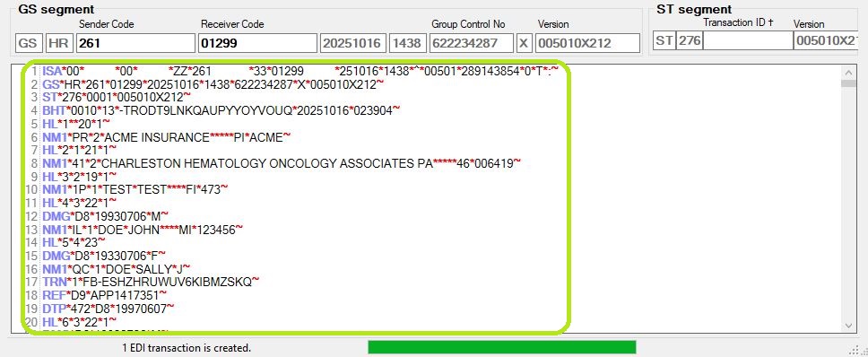
Task: Click the ST*276*0001 segment line
Action: point(117,98)
